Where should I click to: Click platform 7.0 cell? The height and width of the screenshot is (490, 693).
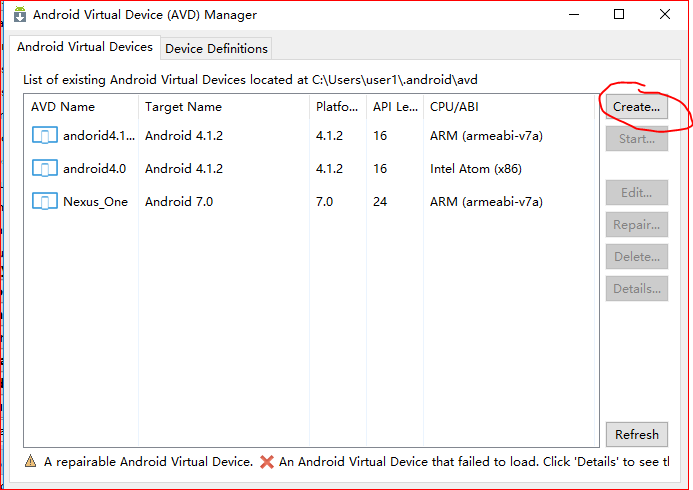324,202
